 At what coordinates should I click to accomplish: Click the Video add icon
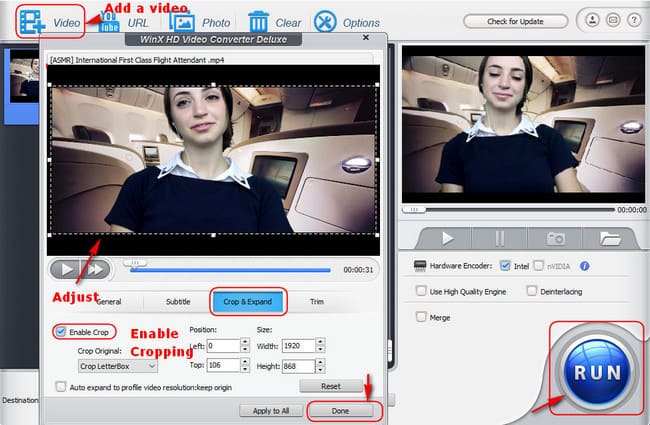(x=32, y=22)
